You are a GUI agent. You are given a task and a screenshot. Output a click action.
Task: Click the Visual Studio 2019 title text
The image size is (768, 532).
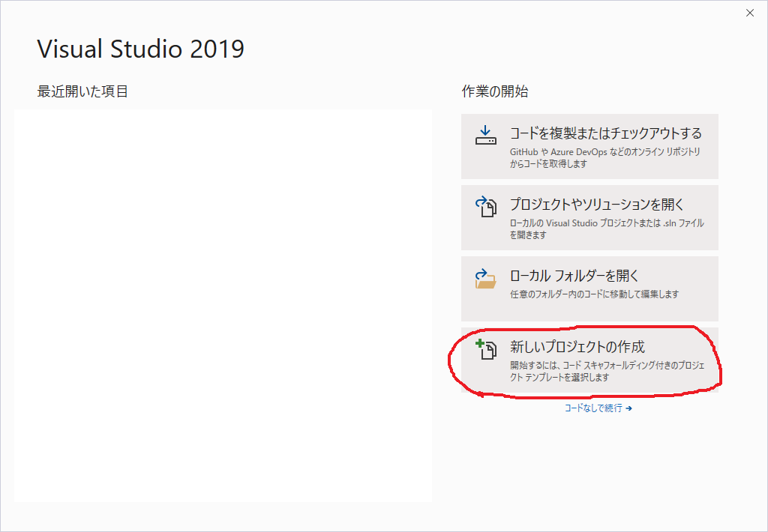point(140,49)
